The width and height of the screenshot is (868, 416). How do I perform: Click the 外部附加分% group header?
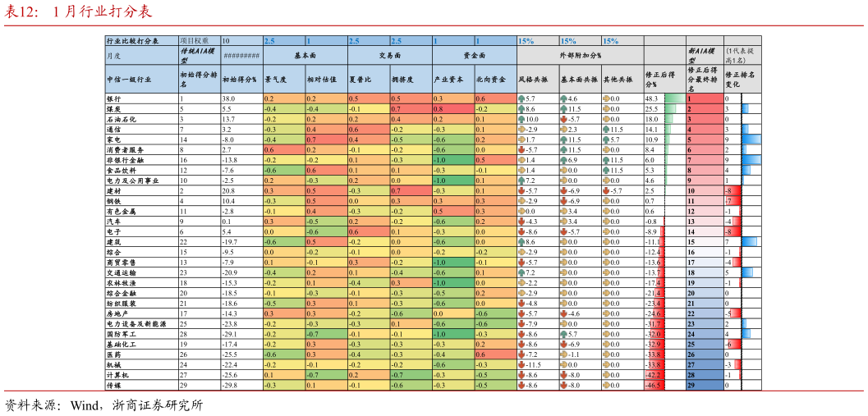(580, 55)
